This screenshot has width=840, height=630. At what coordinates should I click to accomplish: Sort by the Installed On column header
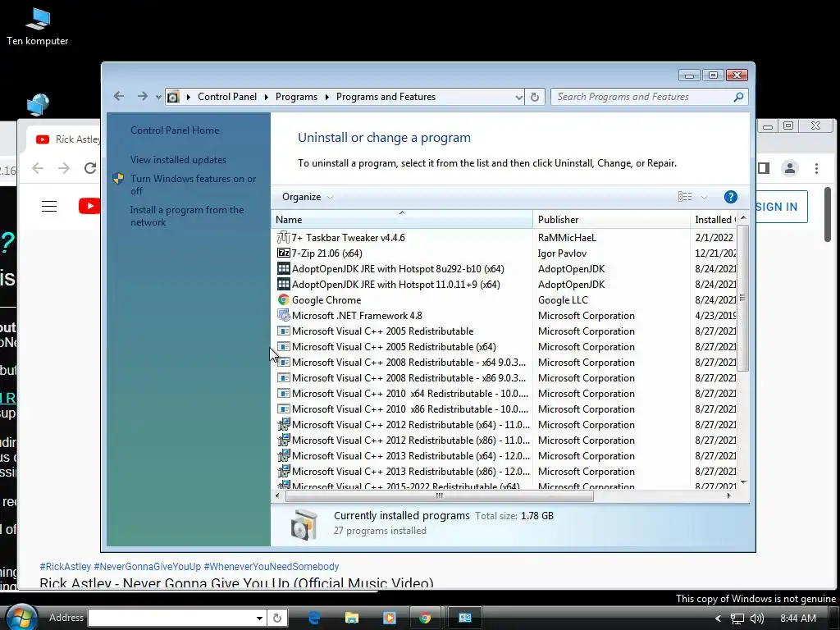[x=714, y=220]
